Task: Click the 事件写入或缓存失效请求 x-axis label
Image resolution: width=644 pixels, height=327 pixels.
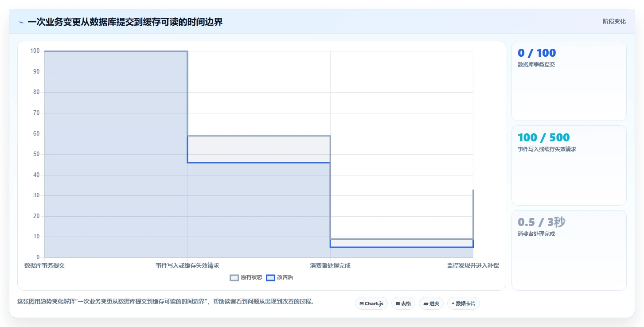Action: pos(187,265)
